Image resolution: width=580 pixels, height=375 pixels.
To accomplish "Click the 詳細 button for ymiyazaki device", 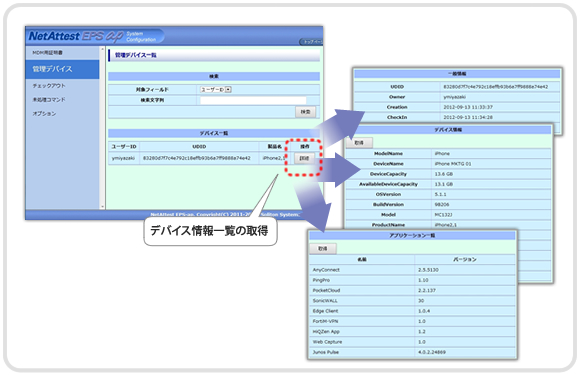I will tap(304, 158).
